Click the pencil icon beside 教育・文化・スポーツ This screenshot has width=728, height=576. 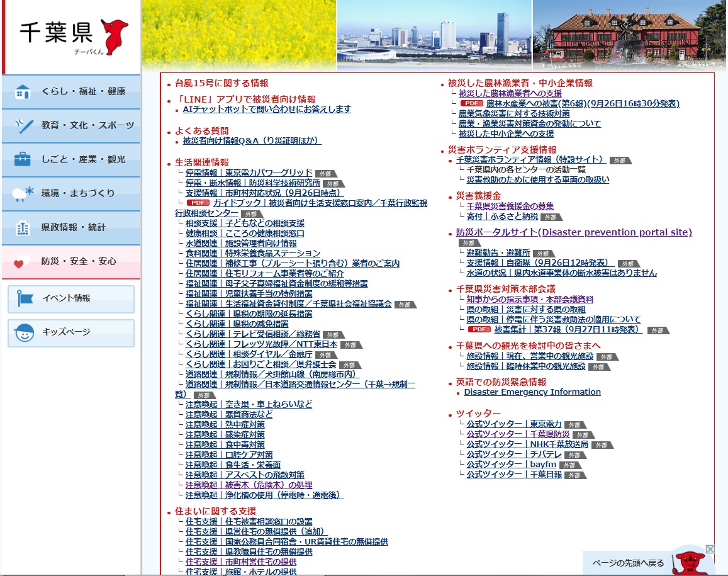point(23,126)
